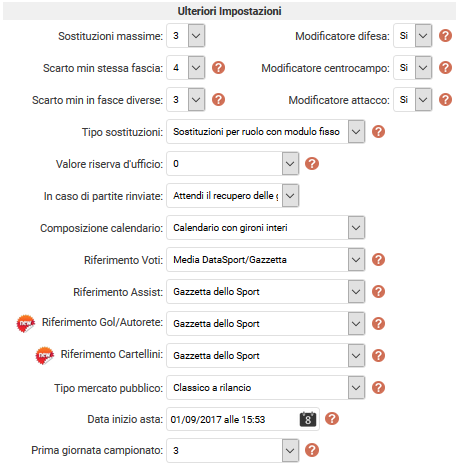Open help for Valore riserva d'ufficio
This screenshot has height=469, width=459.
(x=312, y=164)
